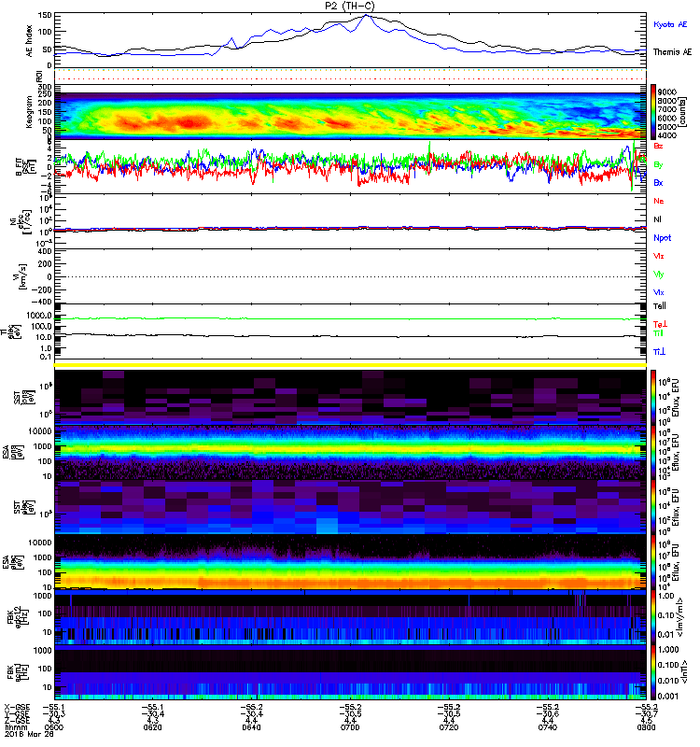
Task: Click the SST electrons Eflux color bar
Action: click(653, 507)
